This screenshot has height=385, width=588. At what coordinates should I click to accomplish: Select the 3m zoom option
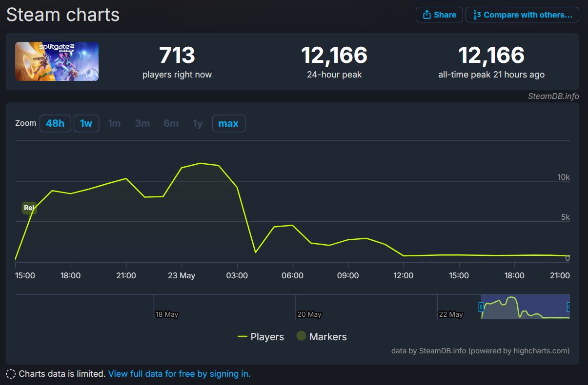[142, 123]
